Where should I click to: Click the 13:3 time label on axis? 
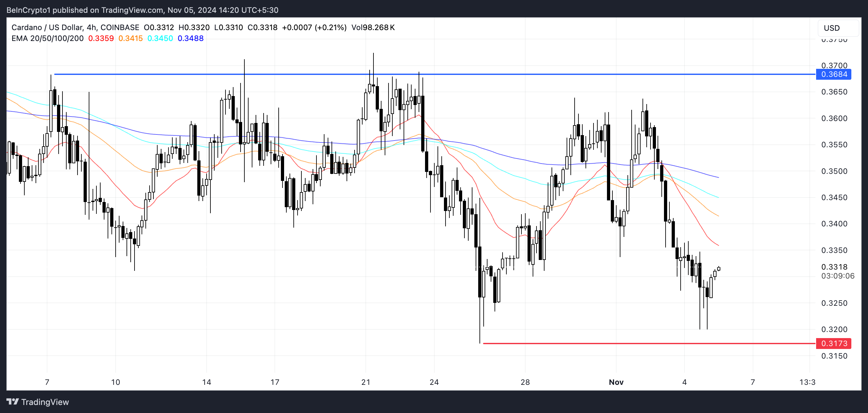click(x=807, y=382)
